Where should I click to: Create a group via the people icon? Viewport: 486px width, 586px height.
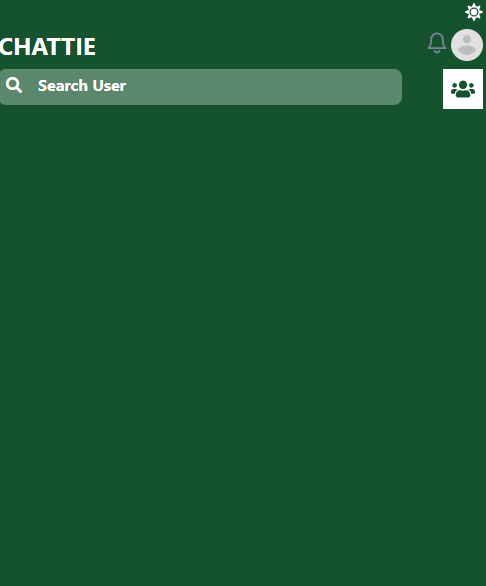point(463,89)
